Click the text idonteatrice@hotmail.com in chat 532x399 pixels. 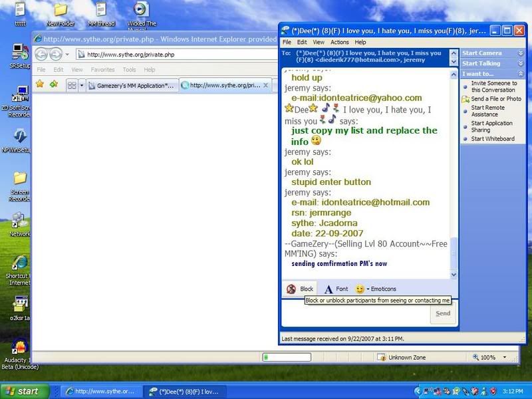click(x=376, y=202)
